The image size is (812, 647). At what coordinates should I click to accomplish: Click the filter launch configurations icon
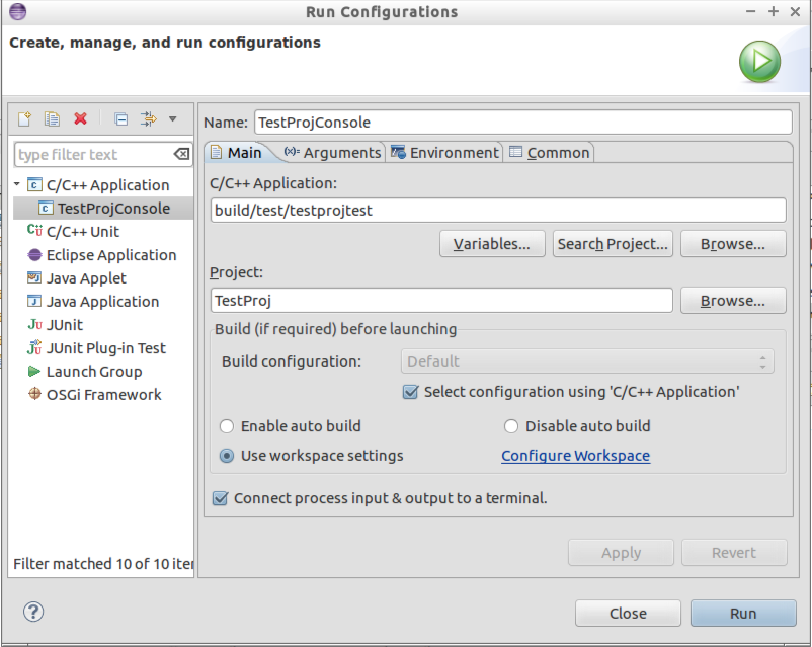(149, 119)
